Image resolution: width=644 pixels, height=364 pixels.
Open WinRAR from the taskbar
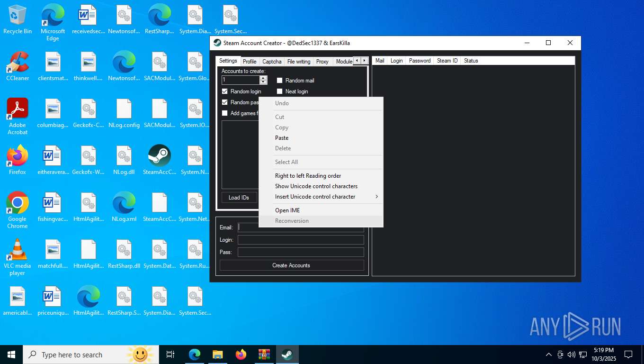point(264,355)
